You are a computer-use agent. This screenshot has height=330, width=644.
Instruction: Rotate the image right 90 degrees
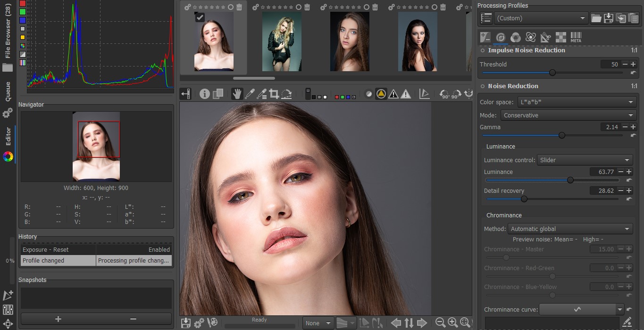(456, 94)
